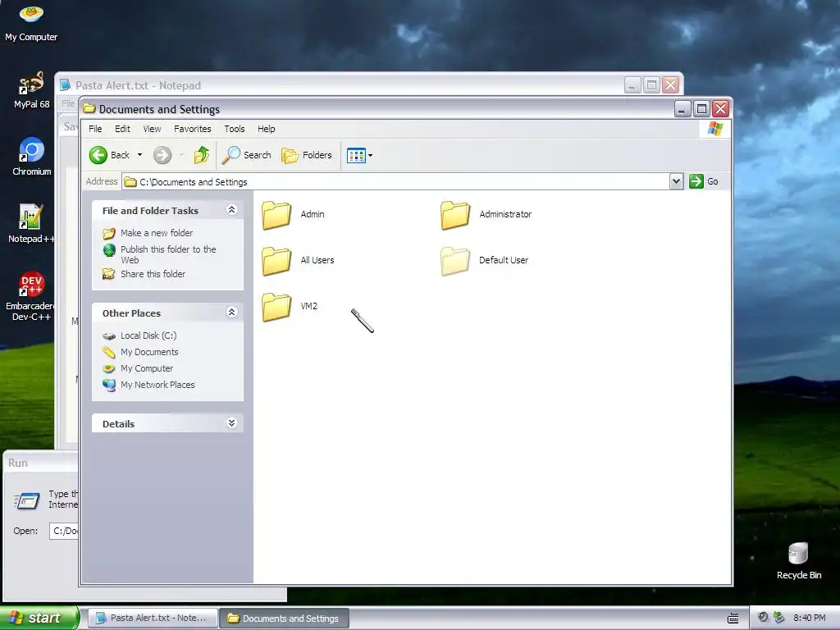Viewport: 840px width, 630px height.
Task: Go up one folder level
Action: point(202,155)
